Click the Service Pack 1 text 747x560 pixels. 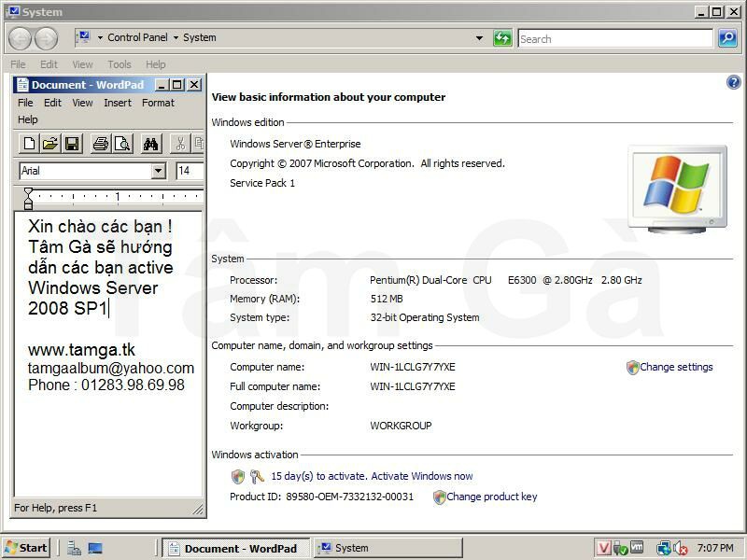pos(262,183)
